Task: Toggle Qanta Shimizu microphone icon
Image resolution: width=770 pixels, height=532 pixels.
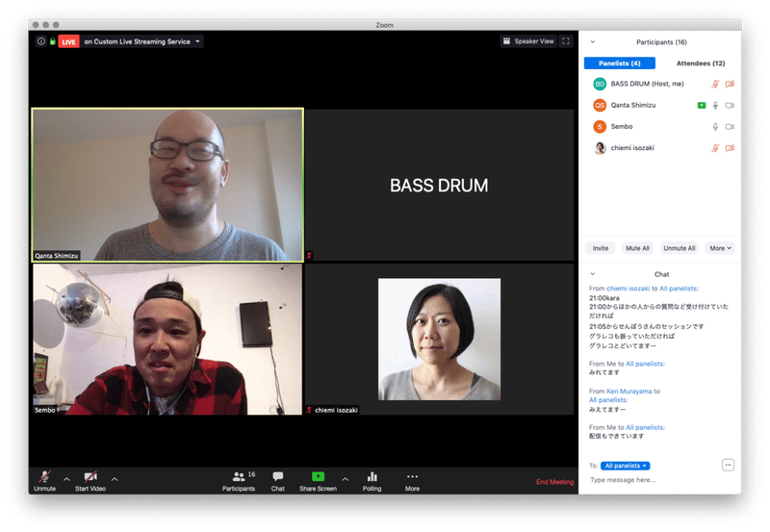Action: (715, 106)
